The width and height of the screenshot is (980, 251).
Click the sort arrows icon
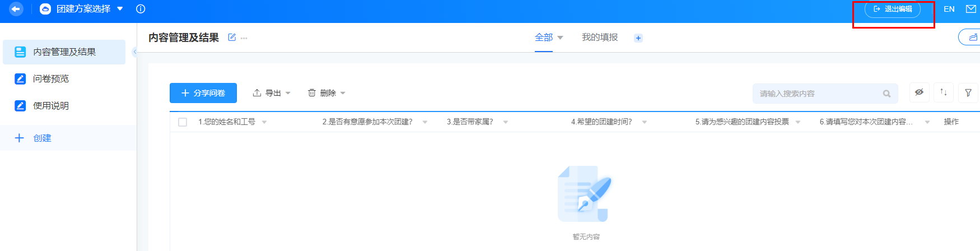tap(944, 92)
